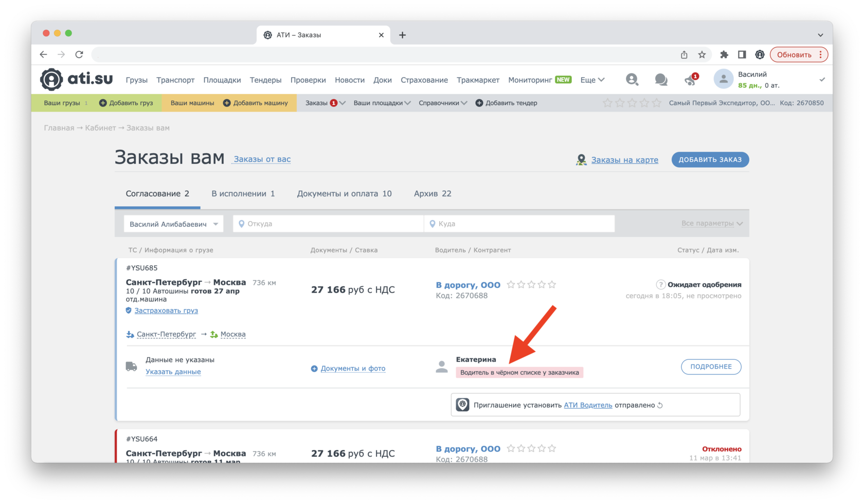Open В дорогу, ООО in order #YSU685
The width and height of the screenshot is (864, 504).
click(x=468, y=285)
